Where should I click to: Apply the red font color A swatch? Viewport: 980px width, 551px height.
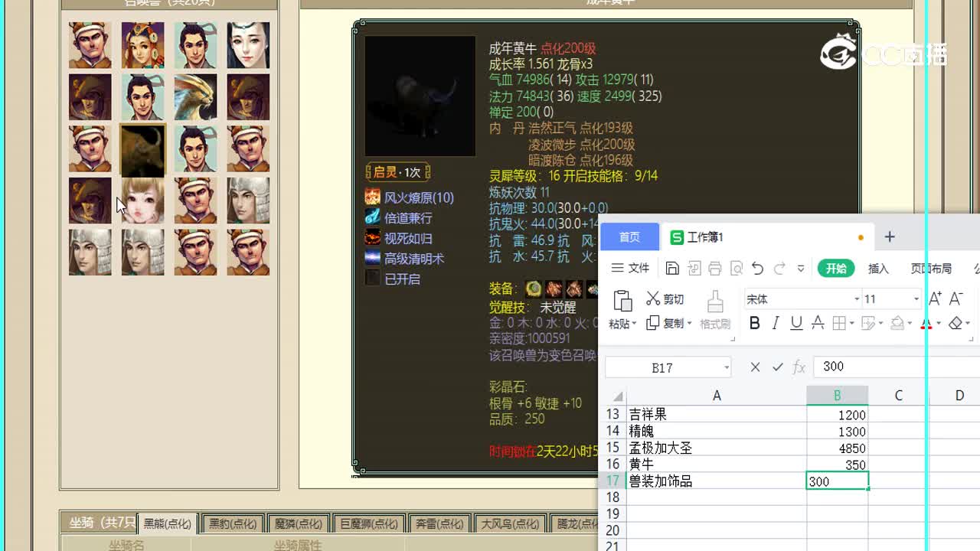click(x=926, y=323)
